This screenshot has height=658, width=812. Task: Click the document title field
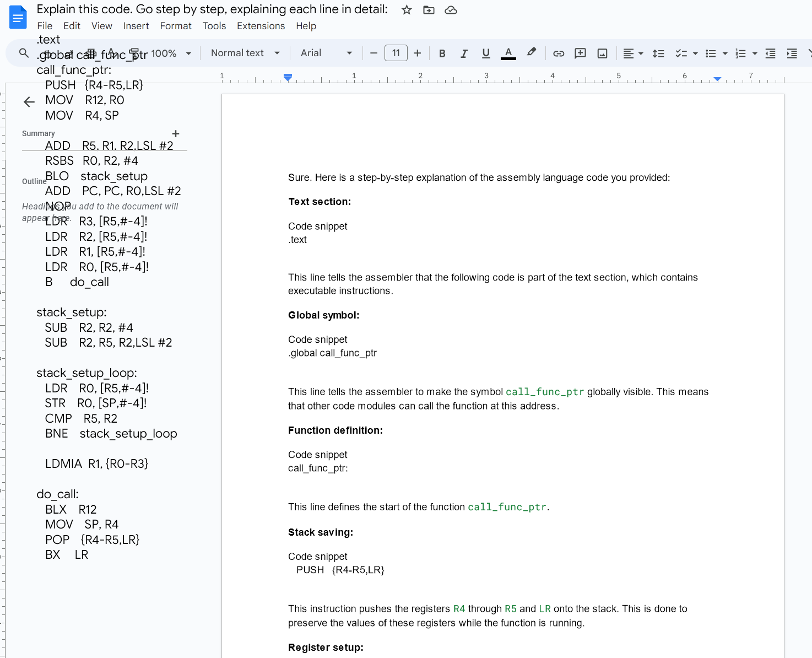point(212,9)
